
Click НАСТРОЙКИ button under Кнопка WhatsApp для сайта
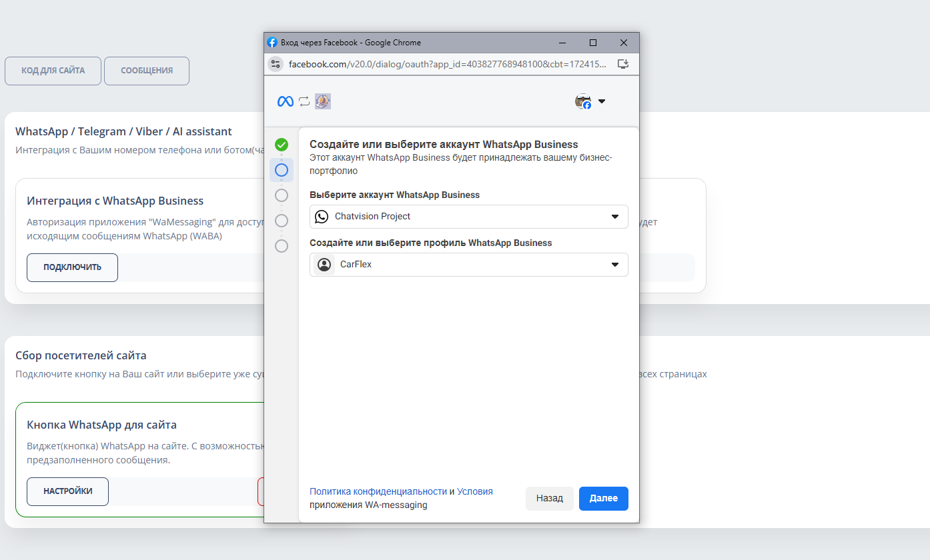coord(68,491)
